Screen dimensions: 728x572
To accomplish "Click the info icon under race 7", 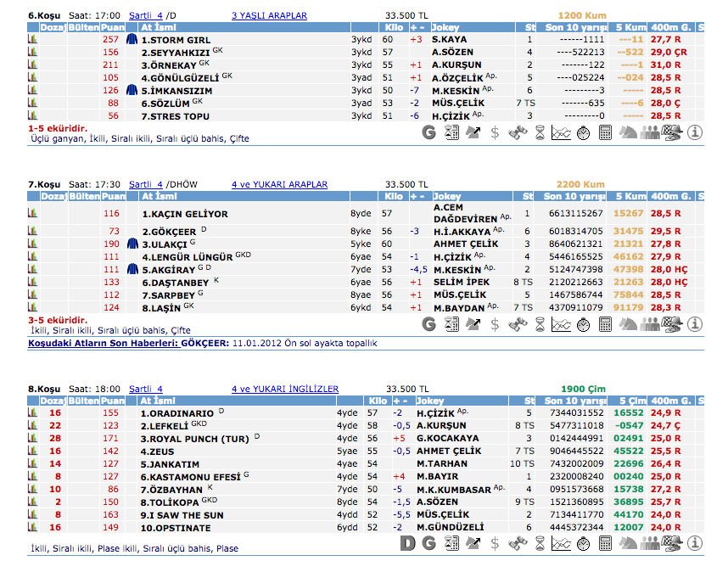I will 694,324.
